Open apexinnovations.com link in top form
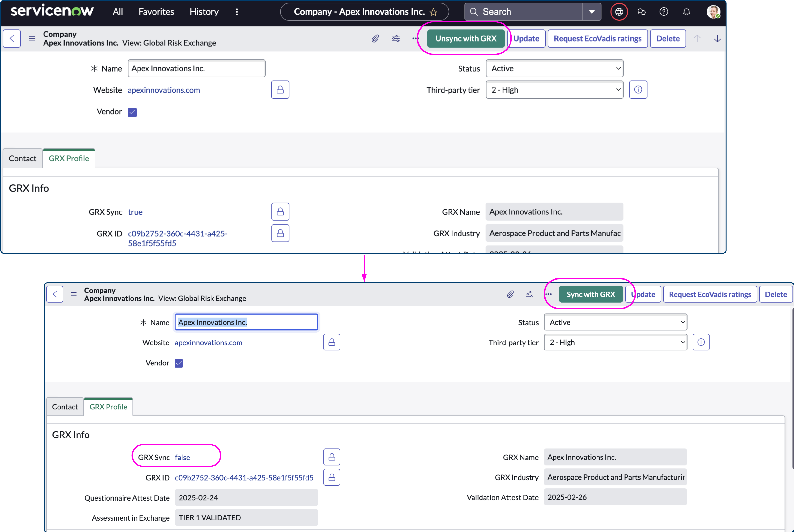The width and height of the screenshot is (794, 532). (164, 90)
